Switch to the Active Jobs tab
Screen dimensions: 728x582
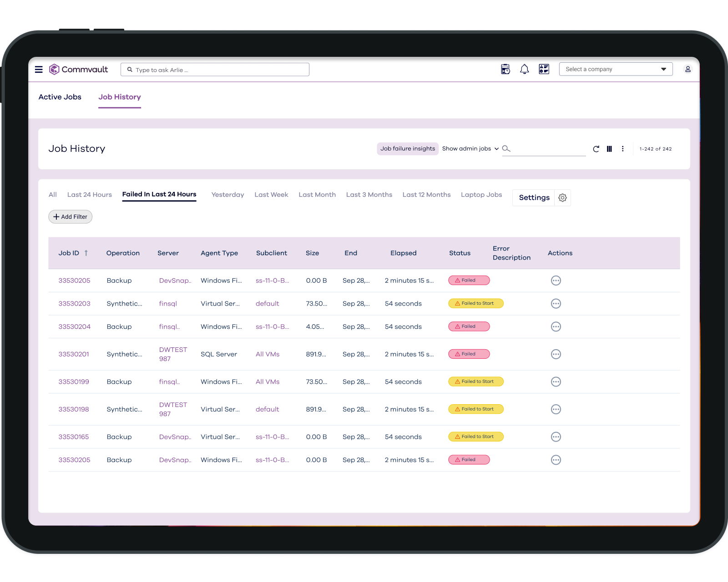(x=60, y=97)
